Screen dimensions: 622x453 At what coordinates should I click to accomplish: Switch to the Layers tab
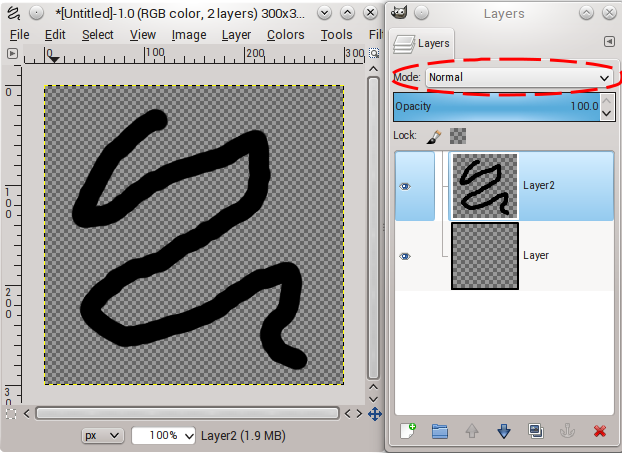point(421,43)
